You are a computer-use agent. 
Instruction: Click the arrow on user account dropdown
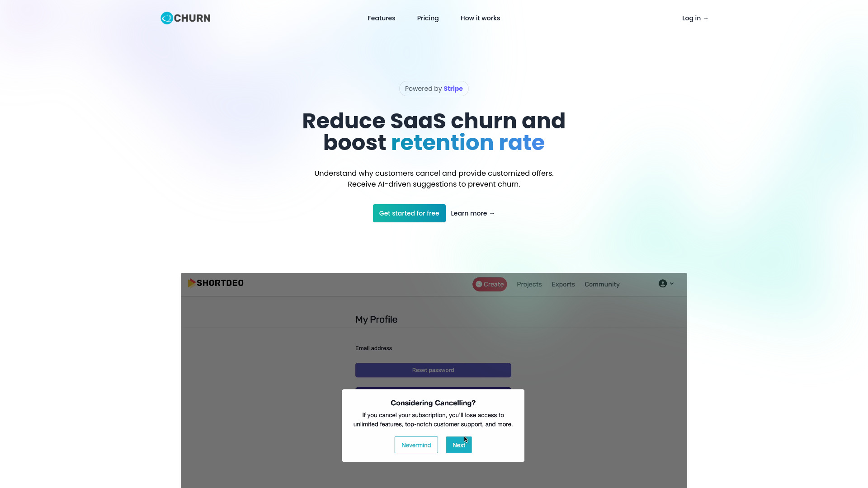coord(672,284)
